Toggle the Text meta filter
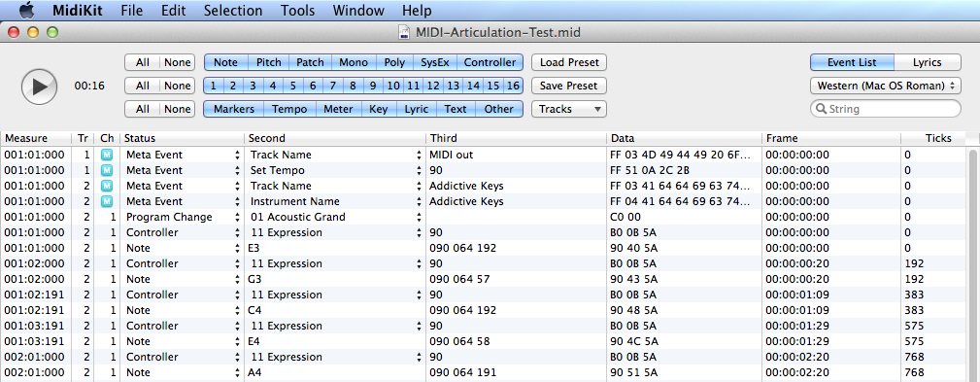 click(456, 109)
